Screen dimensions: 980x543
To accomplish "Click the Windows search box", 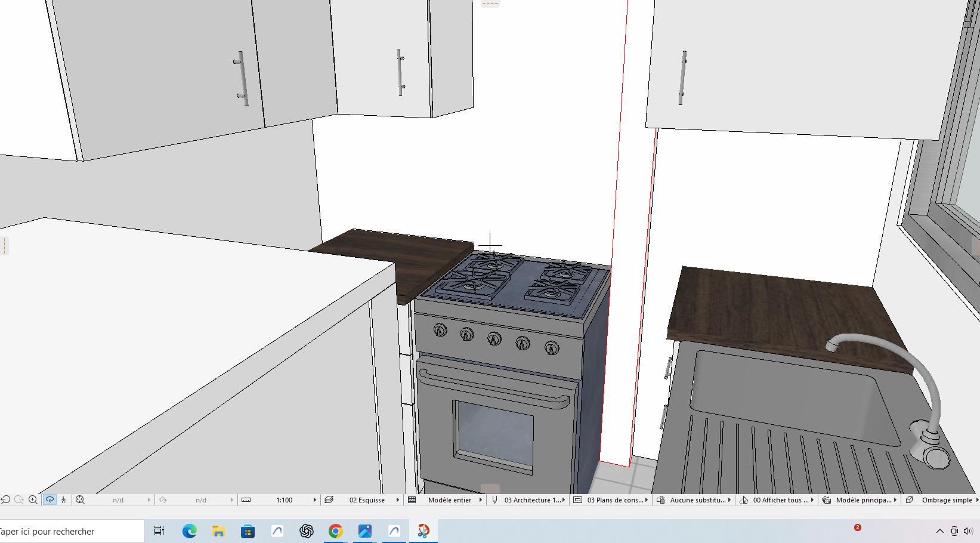I will [66, 531].
